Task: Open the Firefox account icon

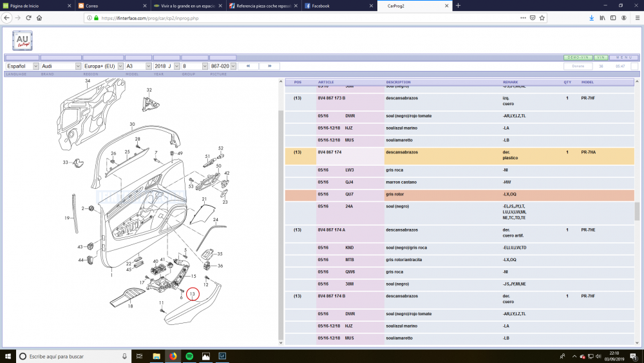Action: tap(624, 17)
